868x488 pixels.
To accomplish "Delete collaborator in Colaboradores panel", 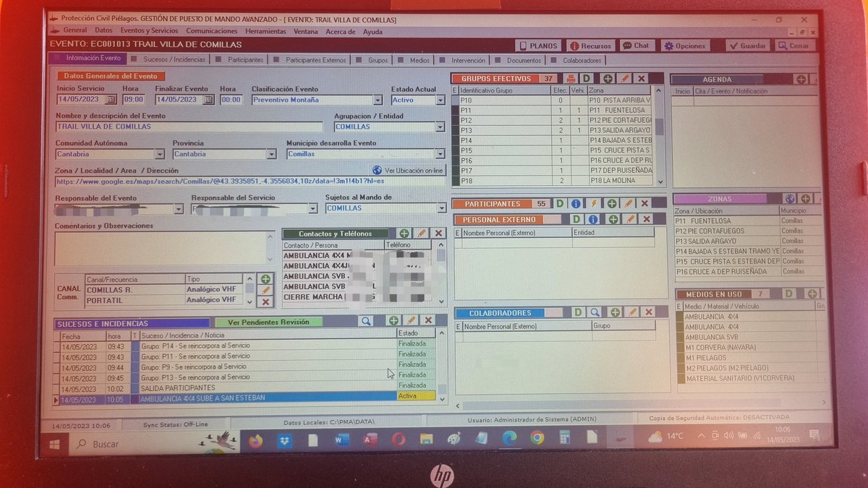I will pos(648,312).
